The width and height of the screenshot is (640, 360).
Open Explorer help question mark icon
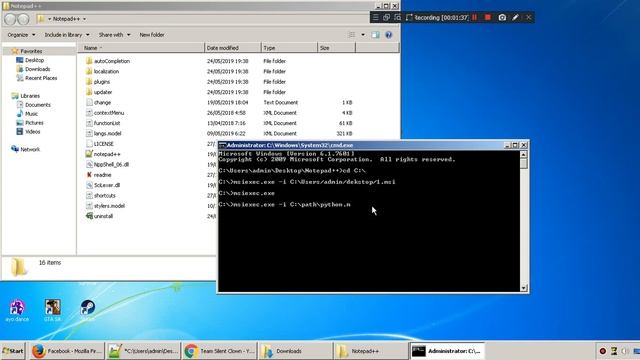(389, 35)
